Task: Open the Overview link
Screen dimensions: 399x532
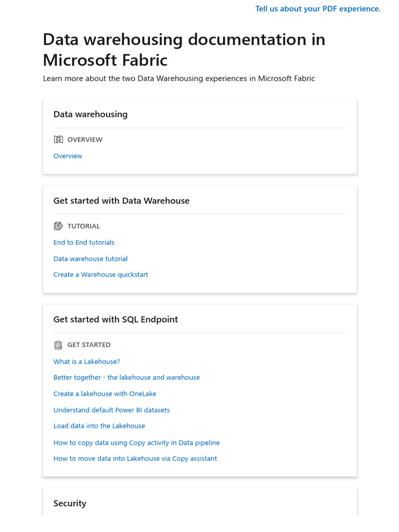Action: click(68, 156)
